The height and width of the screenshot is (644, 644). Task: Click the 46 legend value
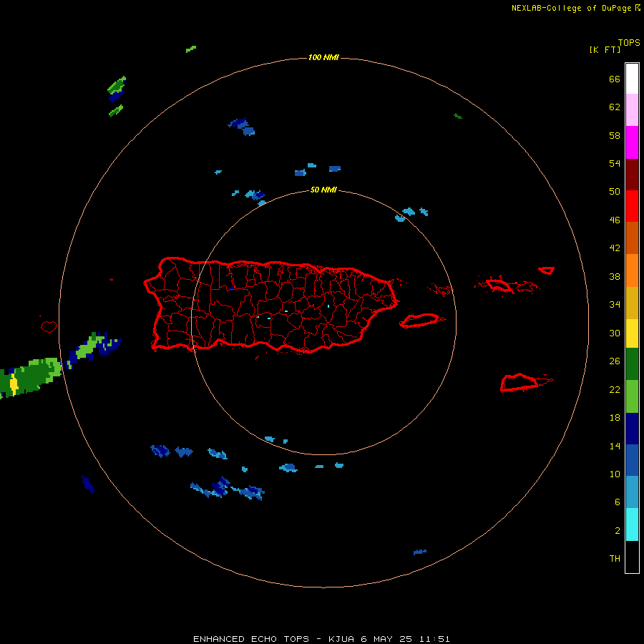(615, 220)
